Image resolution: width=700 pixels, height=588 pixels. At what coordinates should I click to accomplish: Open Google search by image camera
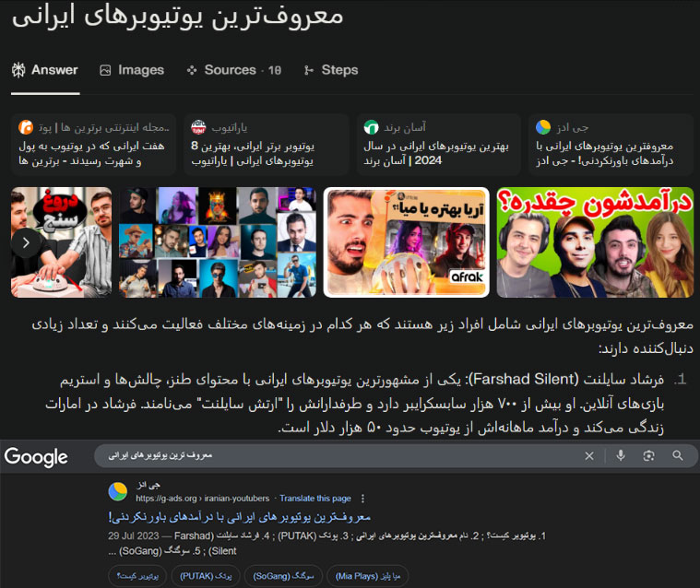click(x=648, y=455)
